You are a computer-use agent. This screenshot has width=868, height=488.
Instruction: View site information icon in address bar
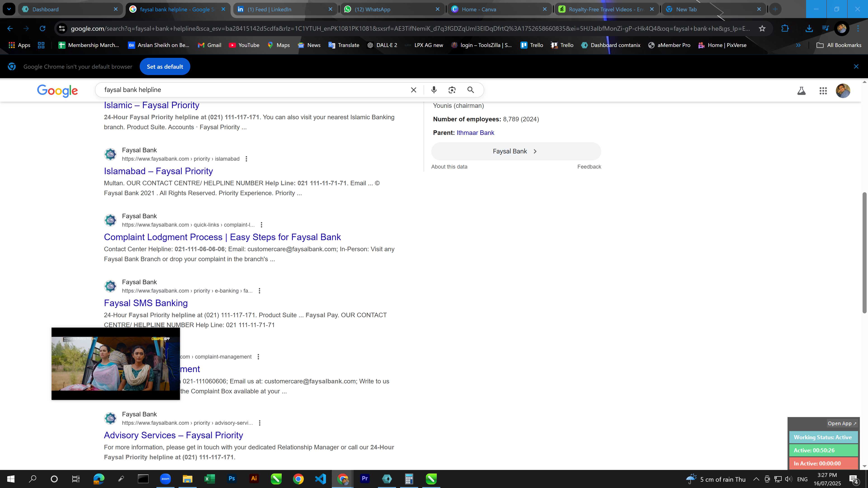[x=62, y=29]
